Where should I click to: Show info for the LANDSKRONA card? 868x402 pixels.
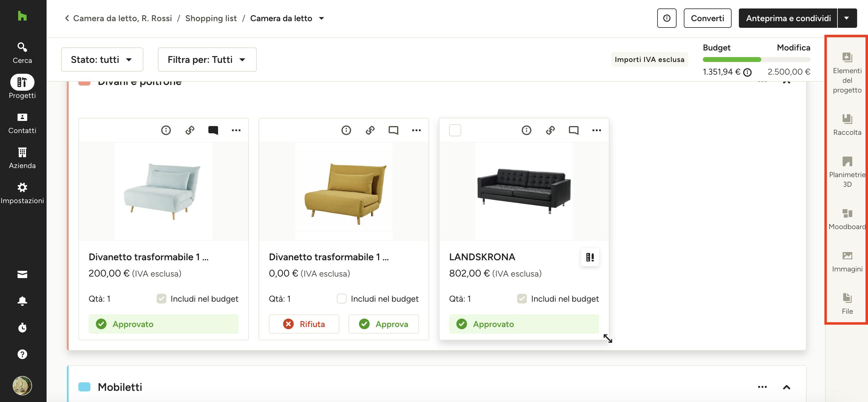(526, 130)
